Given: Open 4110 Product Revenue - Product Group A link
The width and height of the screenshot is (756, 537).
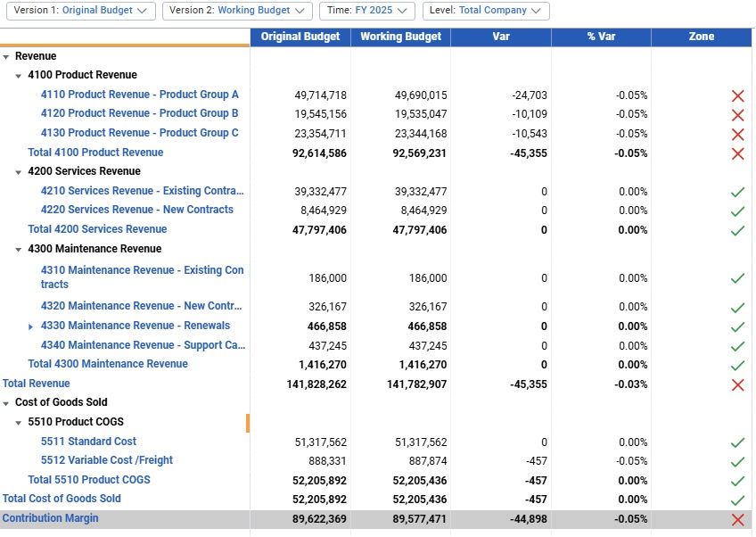Looking at the screenshot, I should (x=140, y=95).
